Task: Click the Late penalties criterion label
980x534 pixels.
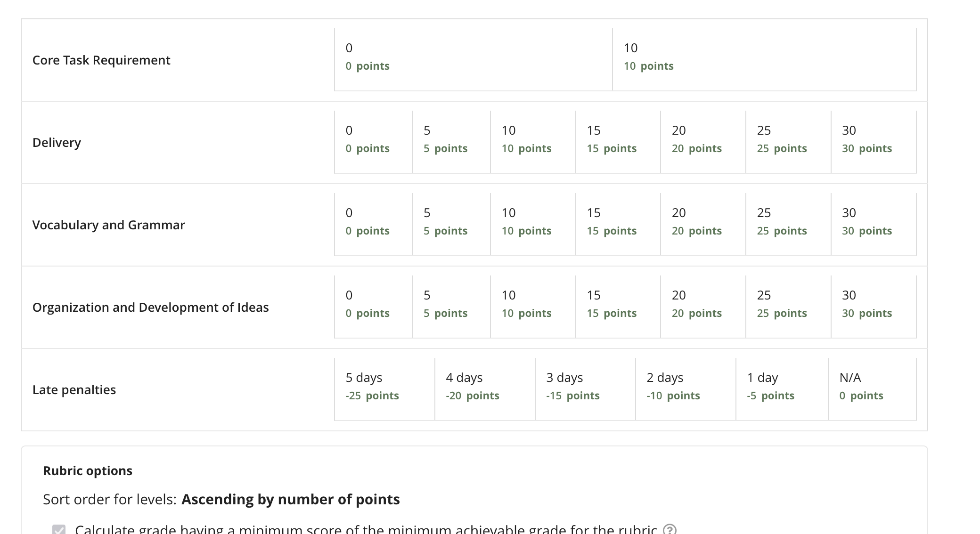Action: tap(74, 390)
